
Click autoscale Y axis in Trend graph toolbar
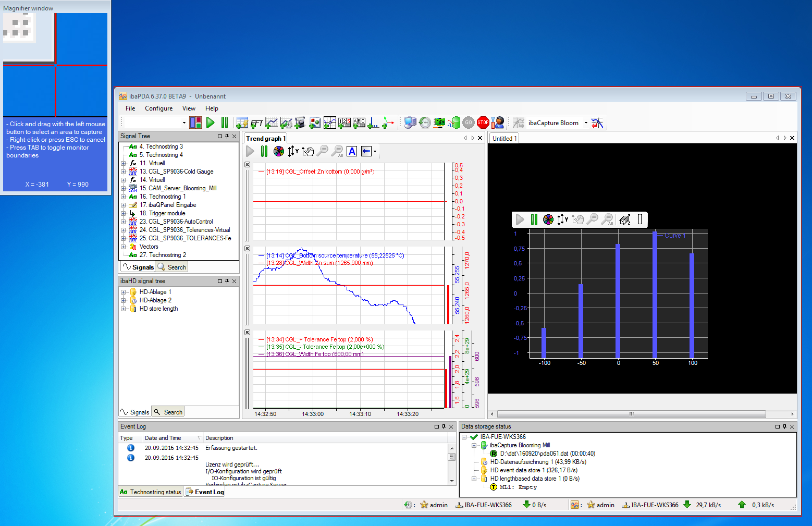(x=293, y=151)
